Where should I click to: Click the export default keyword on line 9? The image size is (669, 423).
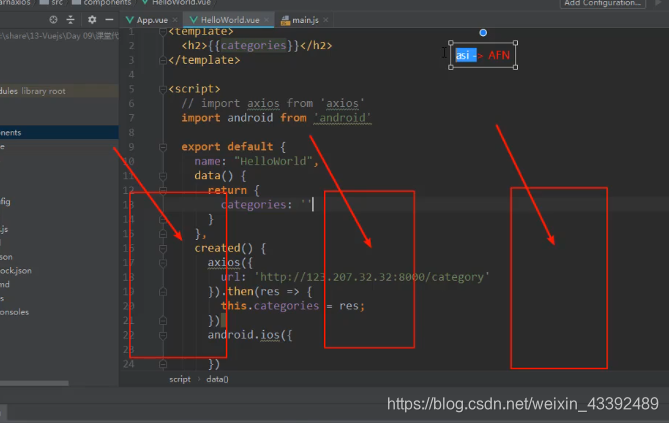pyautogui.click(x=227, y=147)
